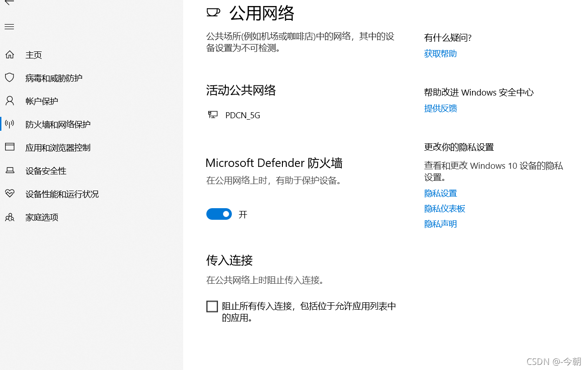Open 设备安全性 section

tap(46, 171)
